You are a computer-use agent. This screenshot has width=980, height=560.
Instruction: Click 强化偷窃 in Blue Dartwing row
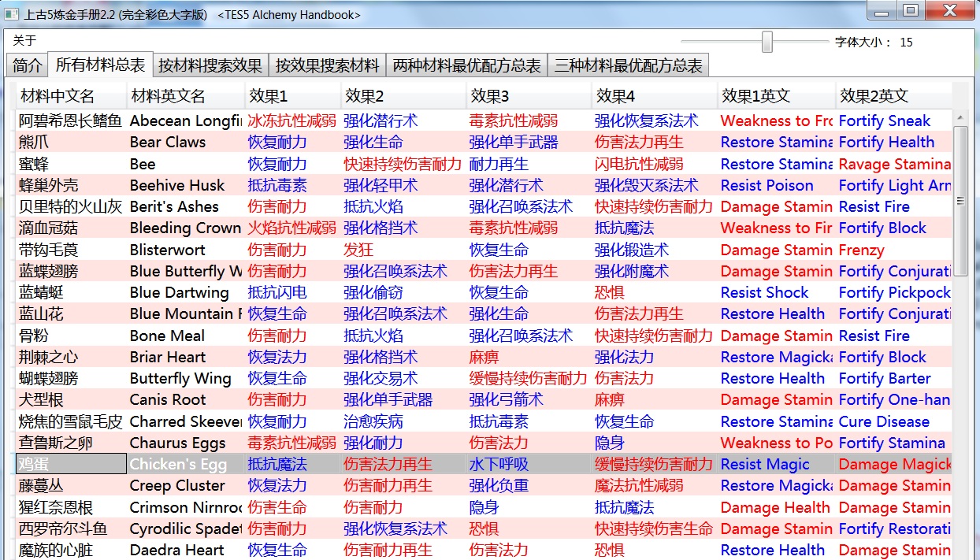click(403, 292)
